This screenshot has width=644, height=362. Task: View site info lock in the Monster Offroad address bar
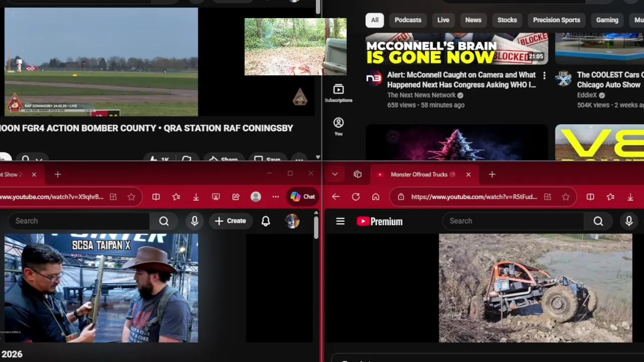(x=401, y=197)
